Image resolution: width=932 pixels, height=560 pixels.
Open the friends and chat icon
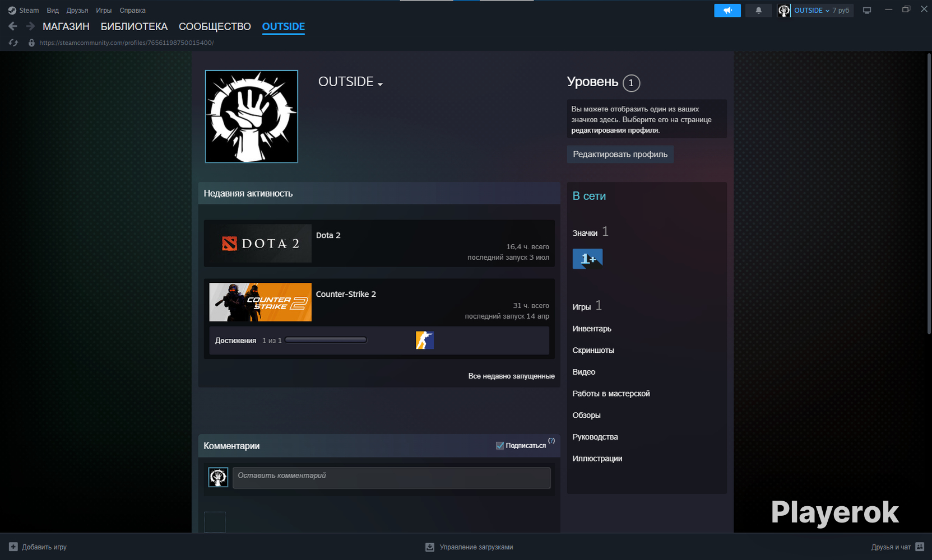[x=920, y=547]
